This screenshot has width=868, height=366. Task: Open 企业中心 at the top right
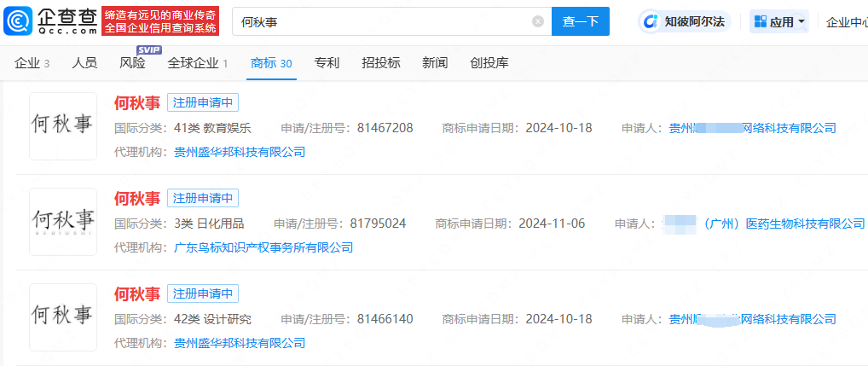(x=847, y=22)
